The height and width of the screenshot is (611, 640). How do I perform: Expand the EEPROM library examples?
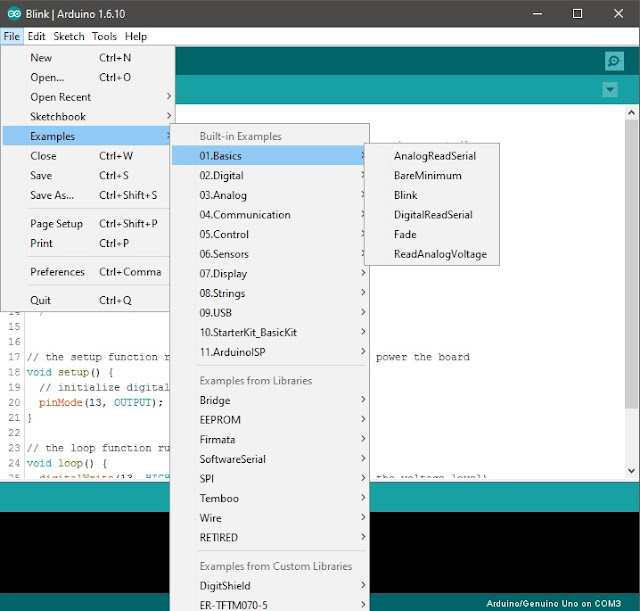[269, 420]
